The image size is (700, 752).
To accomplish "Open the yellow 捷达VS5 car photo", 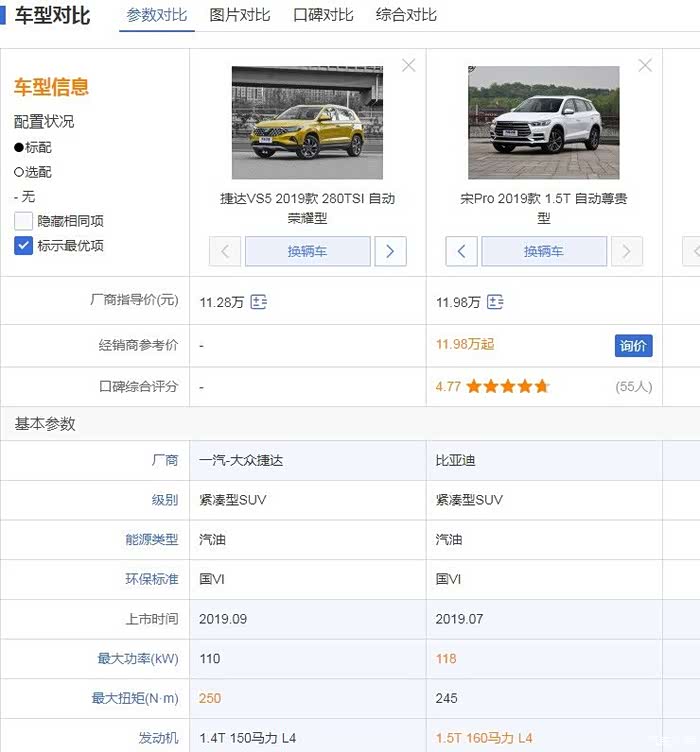I will click(307, 122).
